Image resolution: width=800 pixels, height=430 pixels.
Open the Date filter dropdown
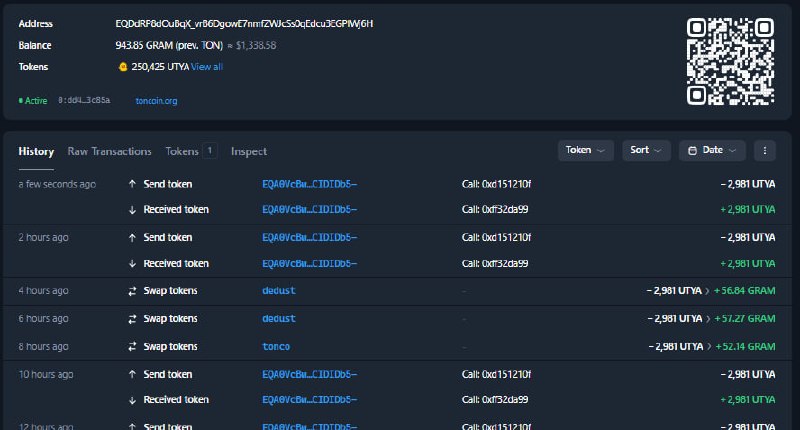tap(712, 150)
